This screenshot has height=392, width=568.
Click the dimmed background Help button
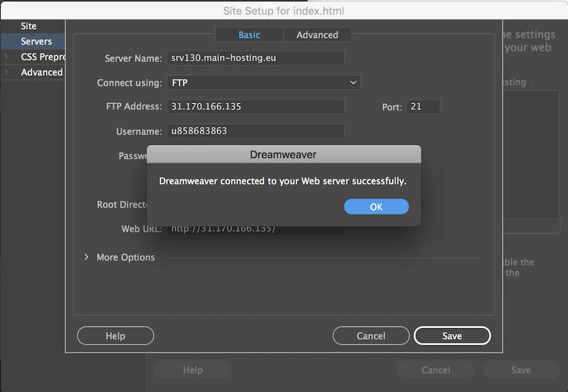(193, 369)
